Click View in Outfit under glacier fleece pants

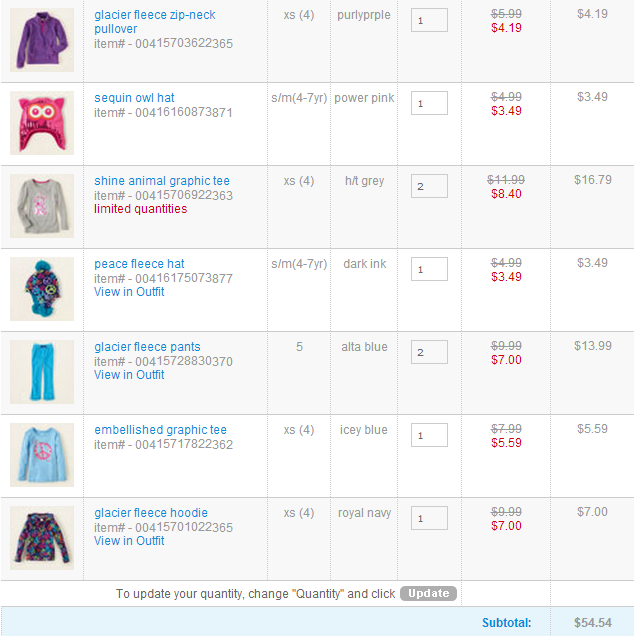click(129, 375)
